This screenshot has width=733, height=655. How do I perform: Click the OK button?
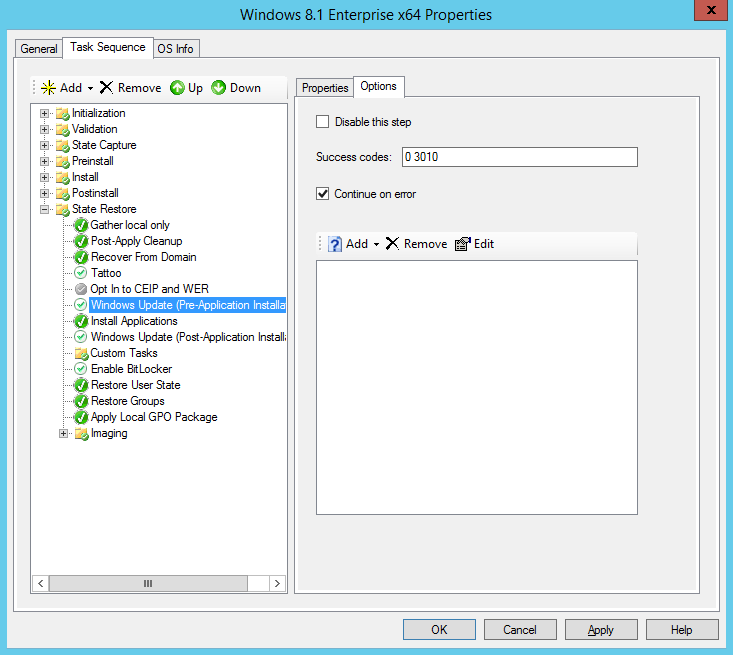pyautogui.click(x=439, y=630)
